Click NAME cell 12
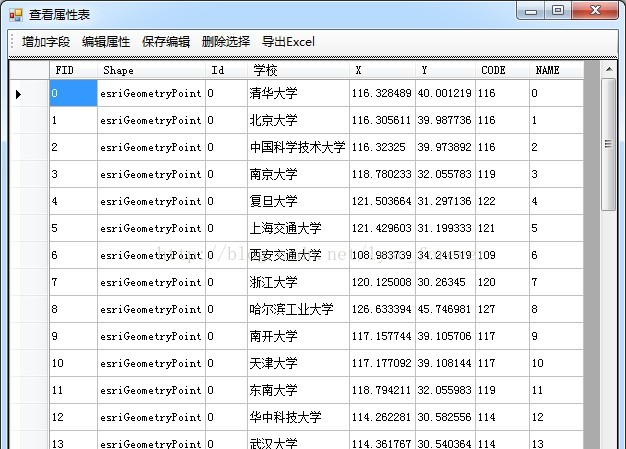626x449 pixels. [x=556, y=417]
